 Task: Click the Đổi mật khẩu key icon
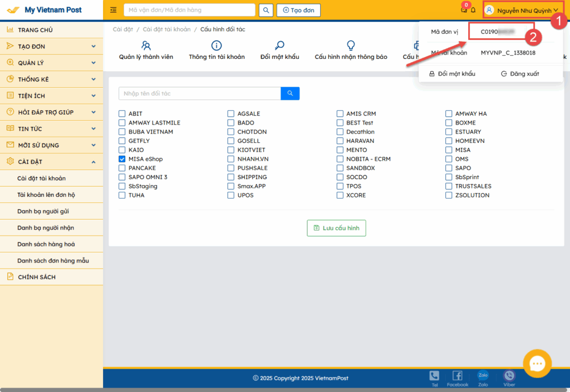click(x=279, y=46)
